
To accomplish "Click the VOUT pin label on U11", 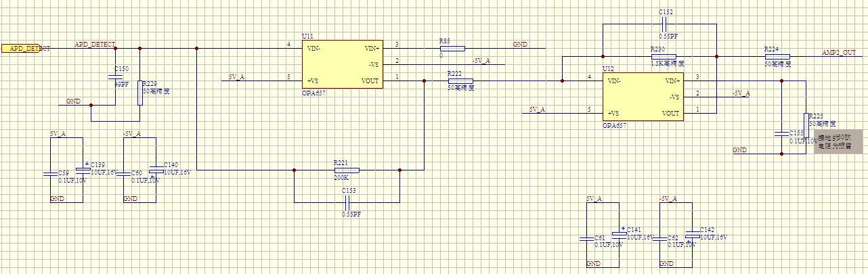I will pos(370,81).
